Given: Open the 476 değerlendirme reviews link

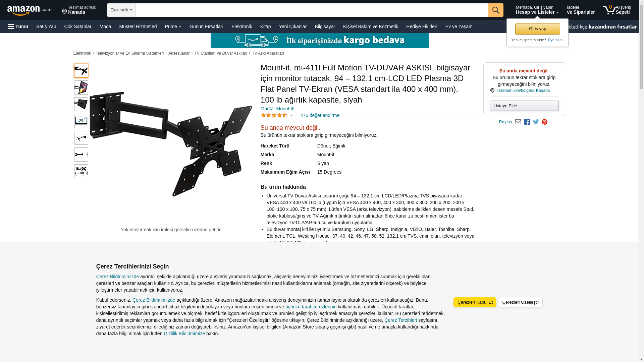Looking at the screenshot, I should [320, 115].
